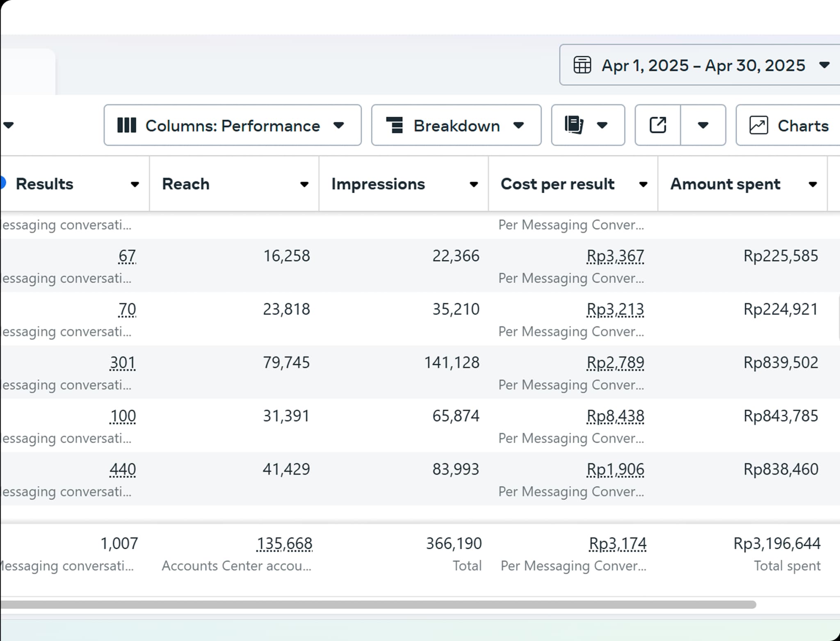Expand export options dropdown arrow
Screen dimensions: 840x641
point(703,125)
